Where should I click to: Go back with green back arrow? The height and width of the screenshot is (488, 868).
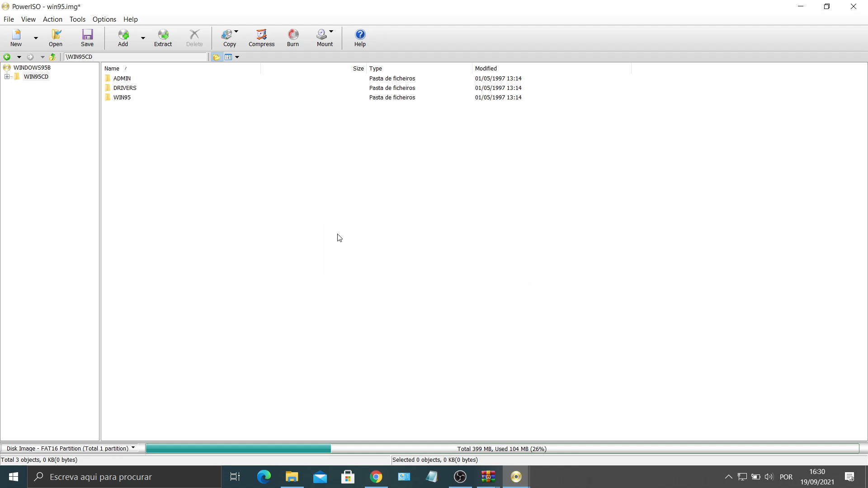[x=7, y=57]
